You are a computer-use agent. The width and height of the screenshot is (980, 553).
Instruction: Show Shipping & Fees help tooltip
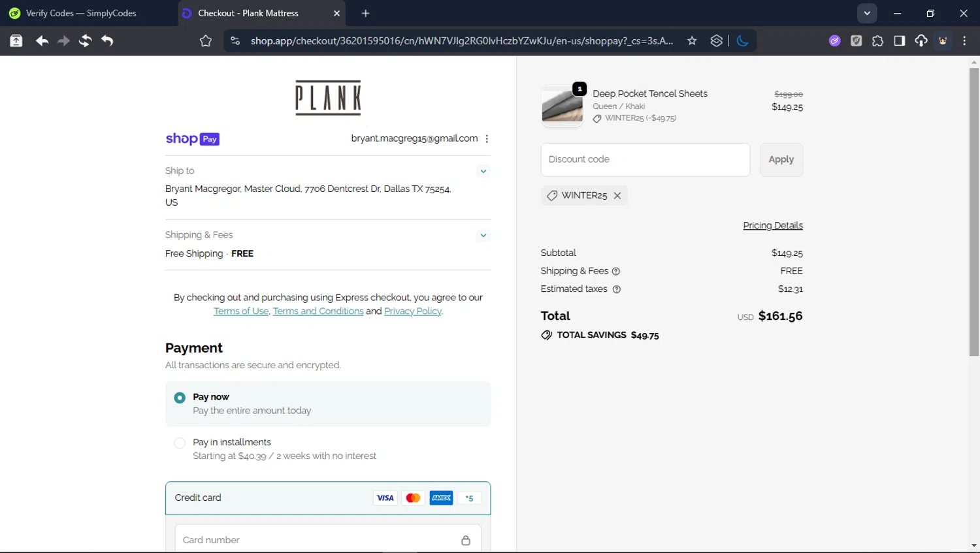[615, 271]
